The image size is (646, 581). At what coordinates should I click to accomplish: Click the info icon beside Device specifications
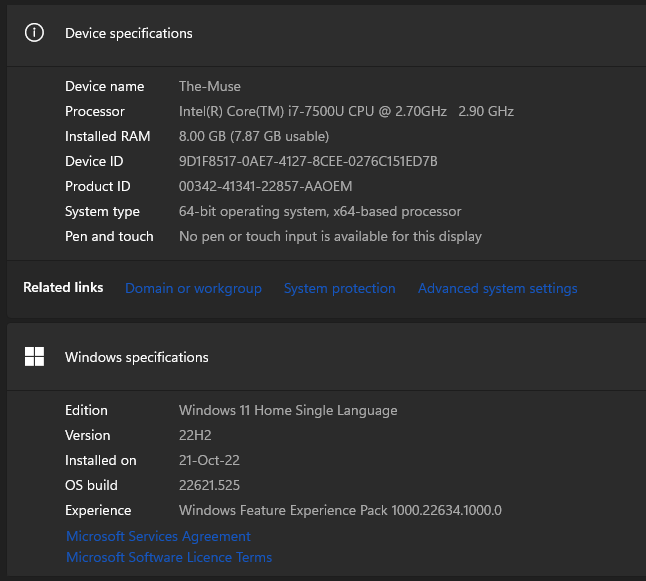pyautogui.click(x=34, y=33)
